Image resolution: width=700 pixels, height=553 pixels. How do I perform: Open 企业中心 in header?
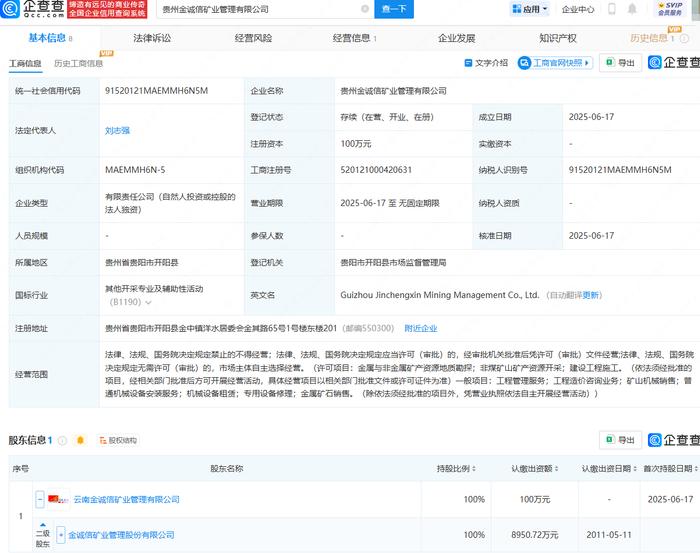point(578,9)
